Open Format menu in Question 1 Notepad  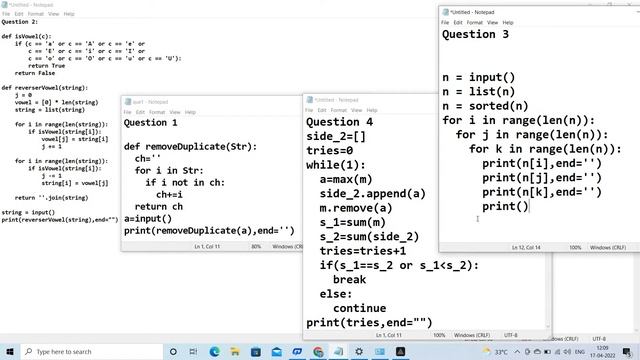click(157, 112)
